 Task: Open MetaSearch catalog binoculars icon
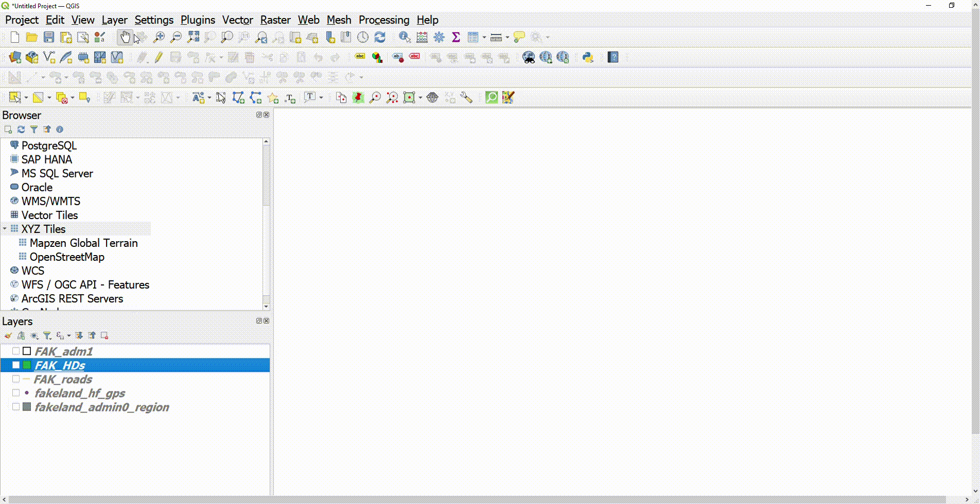coord(529,57)
